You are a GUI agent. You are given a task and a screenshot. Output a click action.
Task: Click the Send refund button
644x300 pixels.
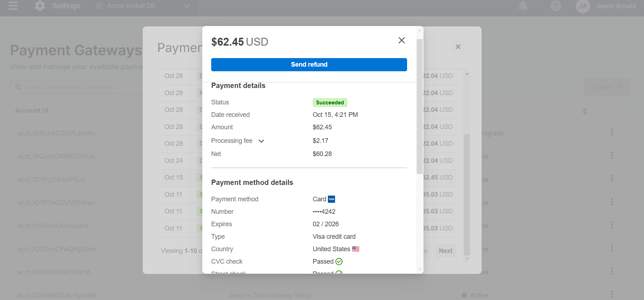[309, 64]
